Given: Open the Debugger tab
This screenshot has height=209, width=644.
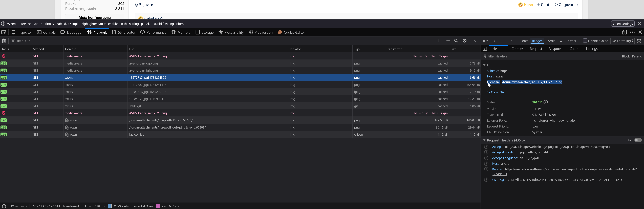Looking at the screenshot, I should coord(72,32).
